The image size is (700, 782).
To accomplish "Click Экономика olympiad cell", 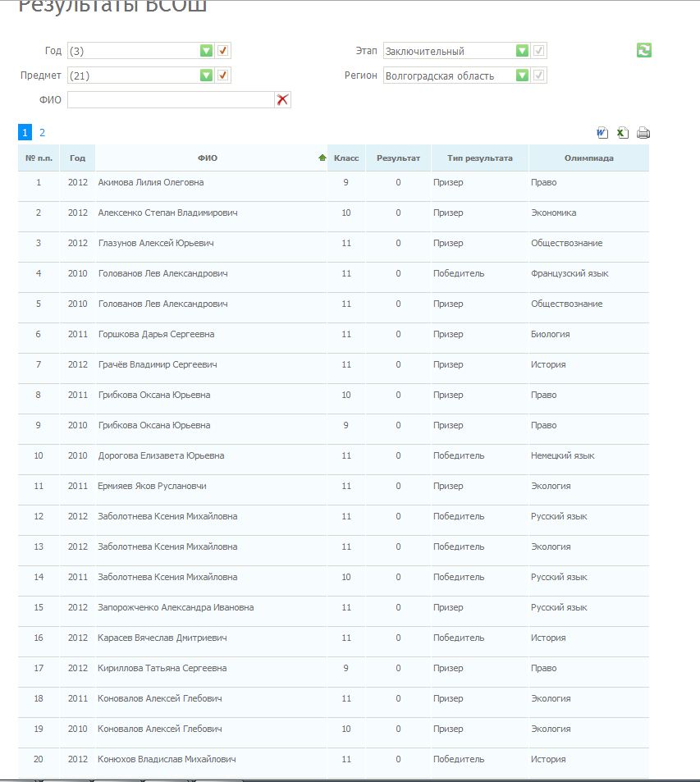I will (x=553, y=213).
